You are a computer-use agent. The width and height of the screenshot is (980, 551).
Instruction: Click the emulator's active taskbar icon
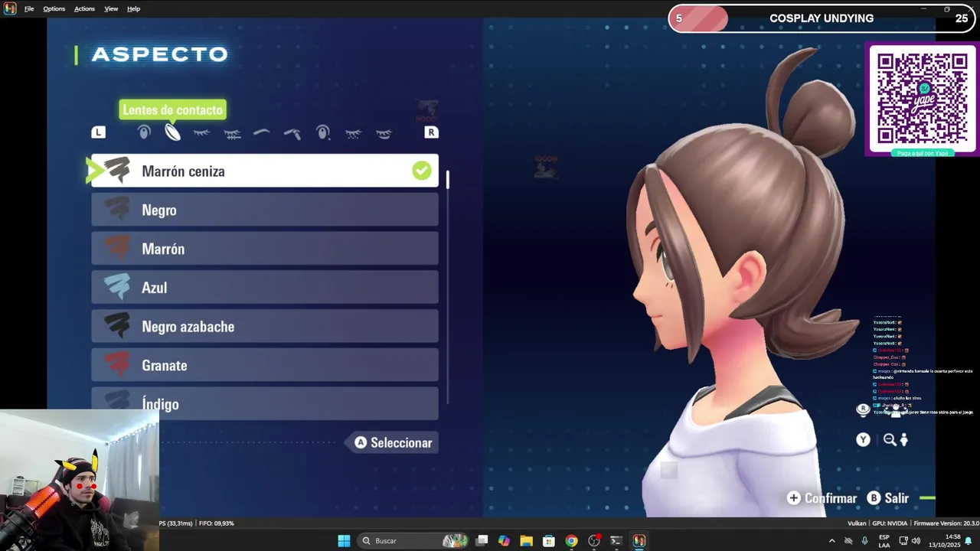[639, 541]
